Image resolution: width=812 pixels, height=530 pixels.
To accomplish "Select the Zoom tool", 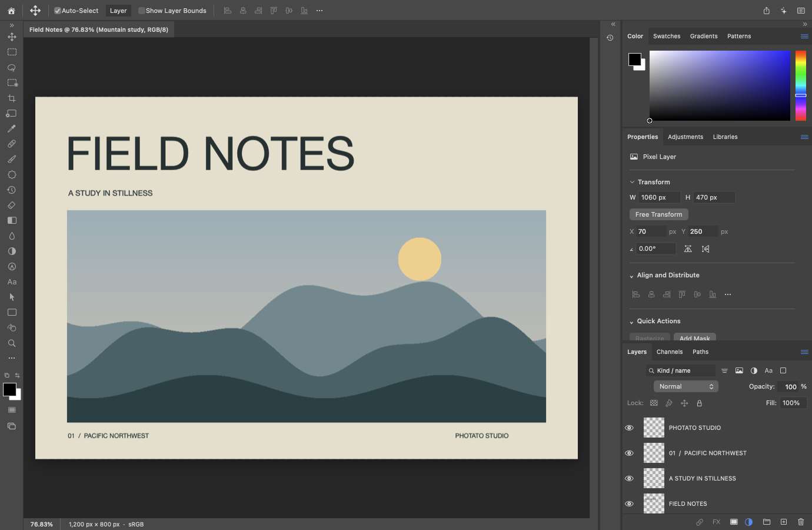I will coord(12,343).
